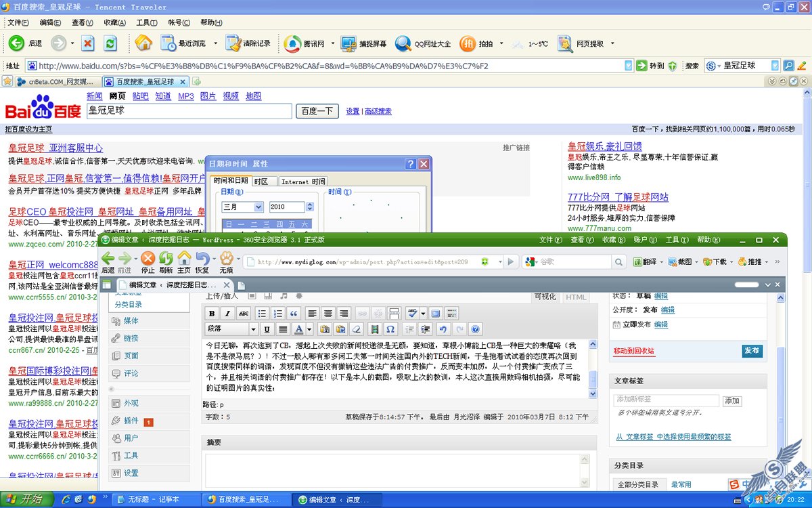Paste from Word in the editor

point(340,329)
